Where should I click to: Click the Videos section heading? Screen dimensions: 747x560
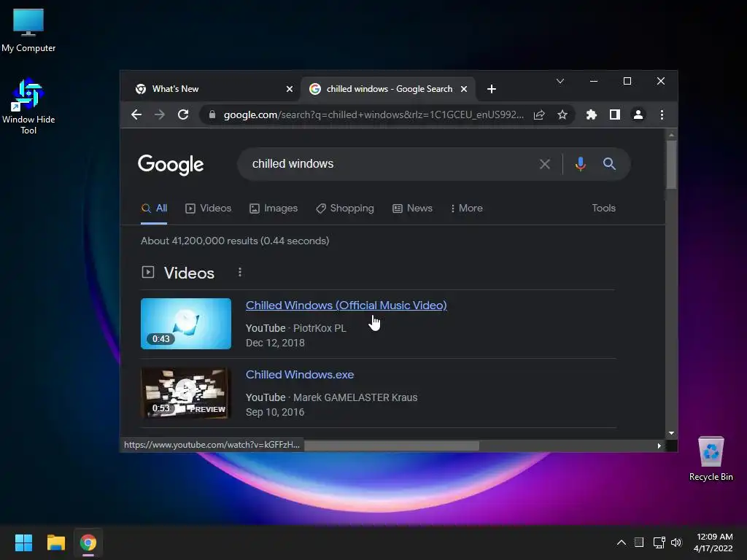click(189, 273)
